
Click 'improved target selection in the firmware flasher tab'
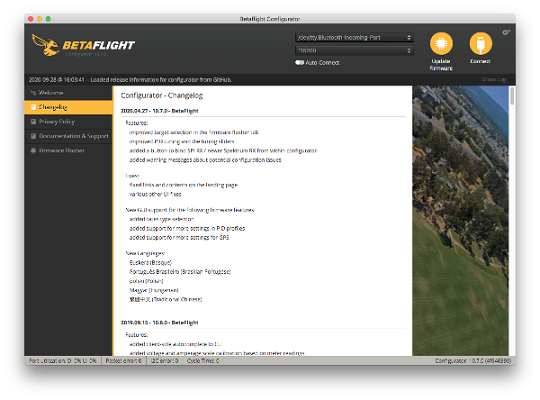tap(194, 132)
